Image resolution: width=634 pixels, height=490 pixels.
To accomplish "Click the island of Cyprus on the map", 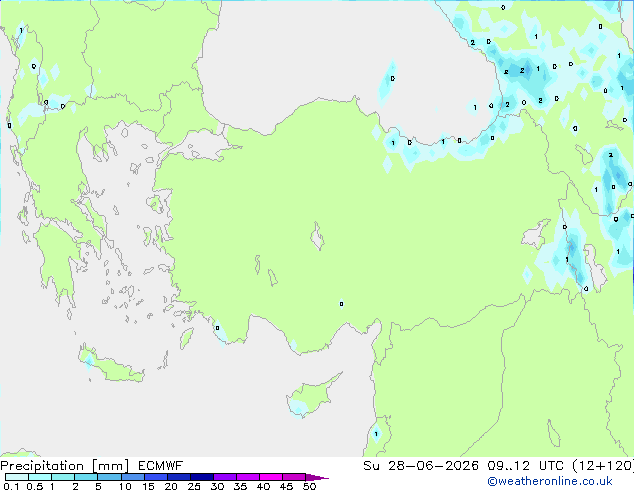I will pyautogui.click(x=311, y=396).
